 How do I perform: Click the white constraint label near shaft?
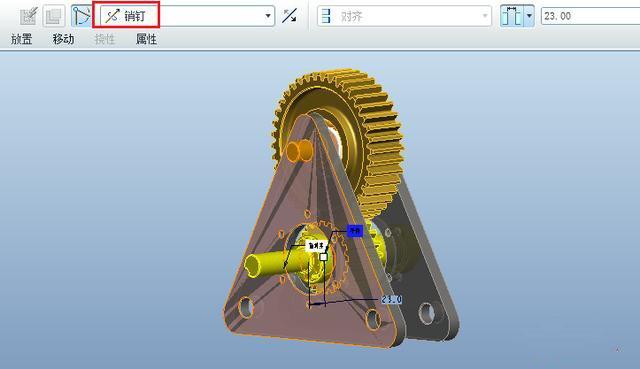click(x=316, y=246)
